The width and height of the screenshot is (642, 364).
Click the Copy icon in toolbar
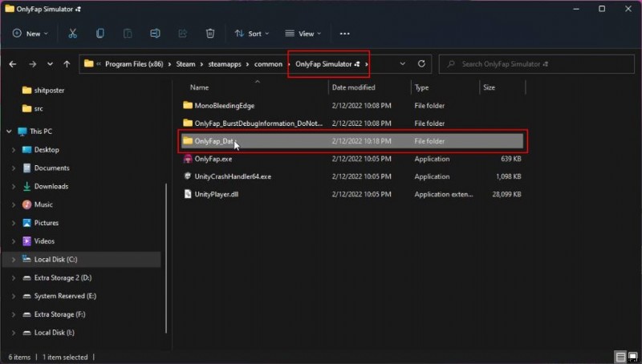pyautogui.click(x=100, y=34)
